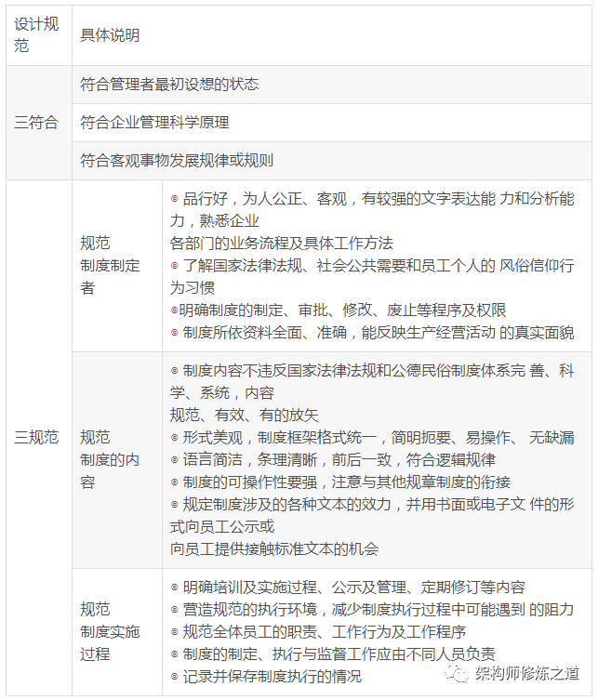Image resolution: width=598 pixels, height=700 pixels.
Task: Click the header cell '设计规范'
Action: click(x=39, y=35)
